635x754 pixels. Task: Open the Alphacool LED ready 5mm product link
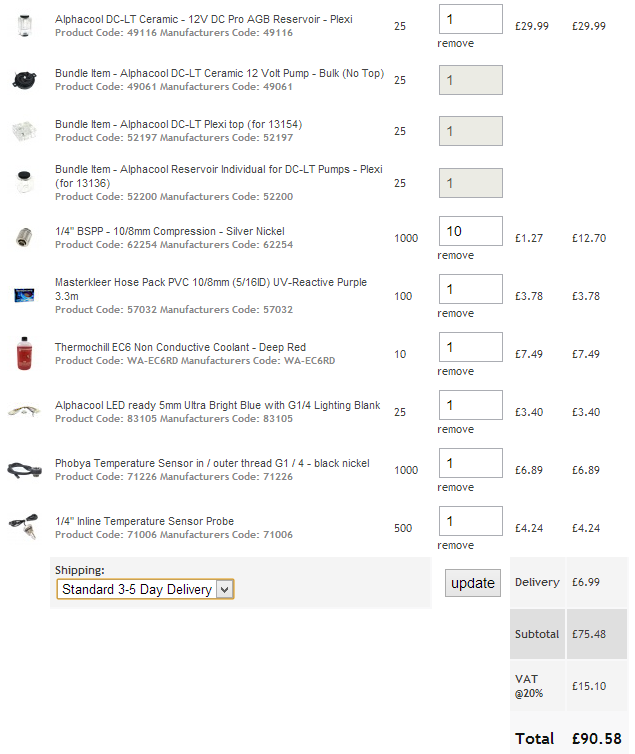217,405
